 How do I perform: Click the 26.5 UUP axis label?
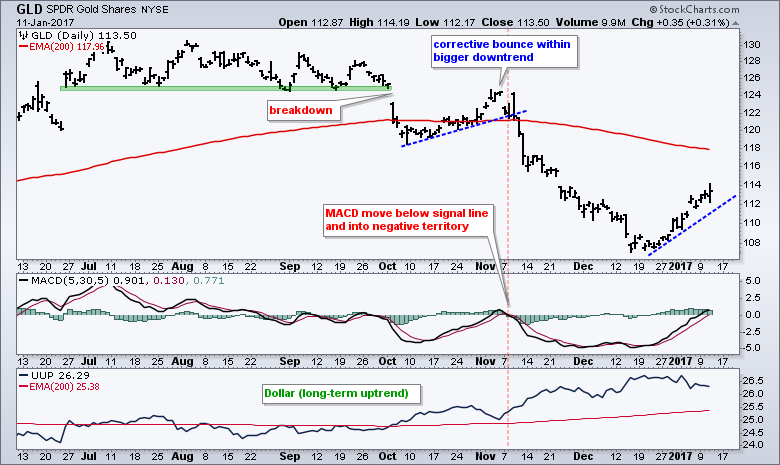click(x=753, y=381)
